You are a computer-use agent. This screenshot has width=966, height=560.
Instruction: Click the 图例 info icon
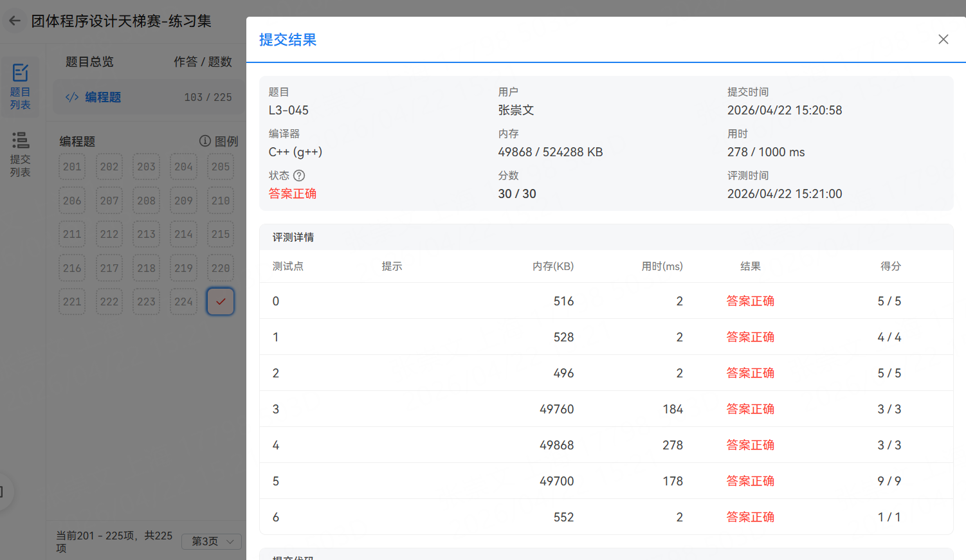click(205, 141)
